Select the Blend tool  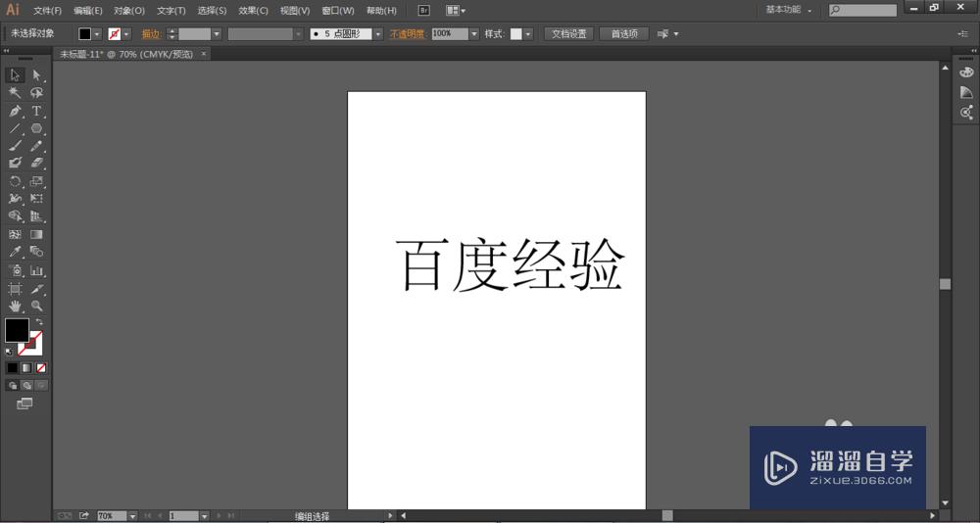36,252
